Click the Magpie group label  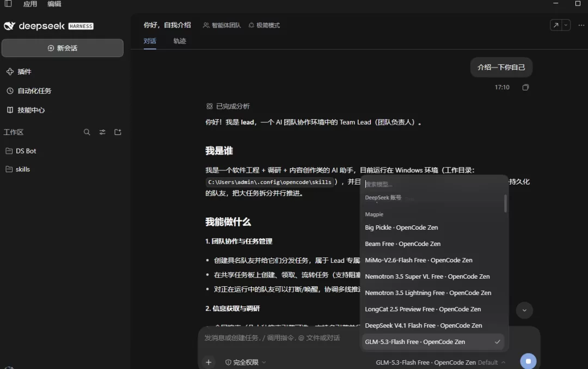pos(374,214)
